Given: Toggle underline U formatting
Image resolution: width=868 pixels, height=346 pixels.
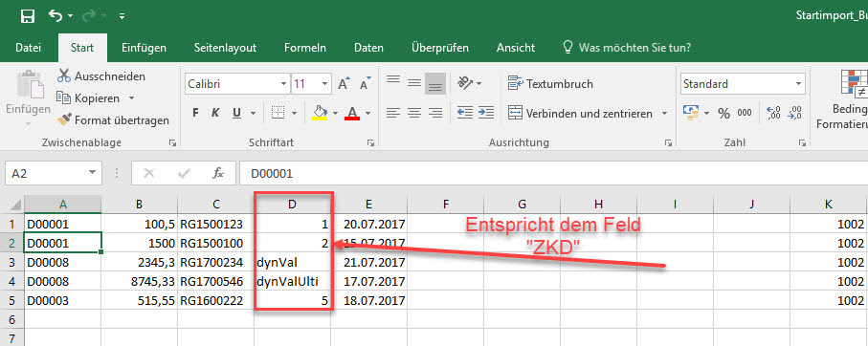Looking at the screenshot, I should [237, 114].
